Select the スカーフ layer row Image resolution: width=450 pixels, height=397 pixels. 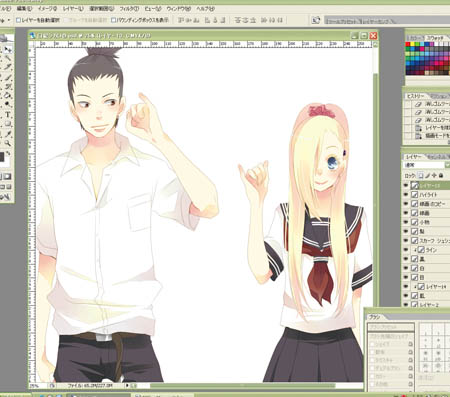[x=426, y=241]
